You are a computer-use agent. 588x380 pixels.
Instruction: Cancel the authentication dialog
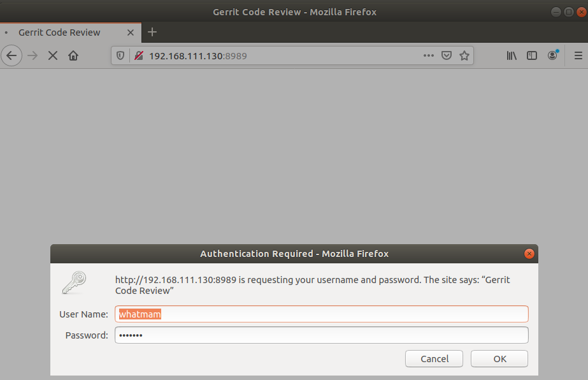(434, 358)
